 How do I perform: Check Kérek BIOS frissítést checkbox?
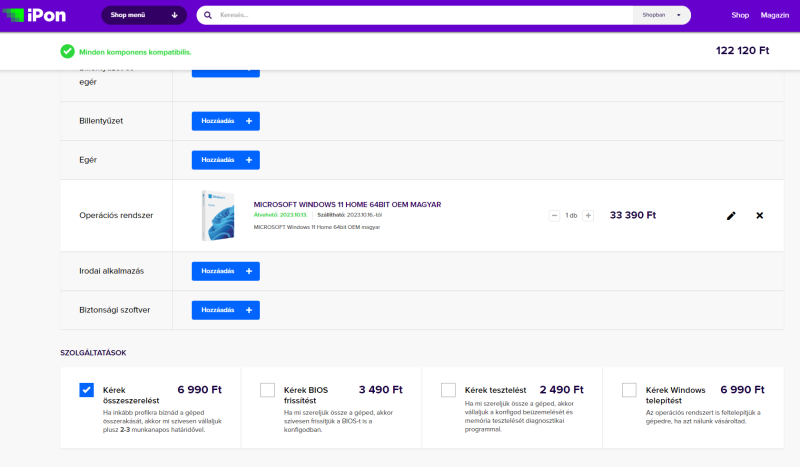(267, 390)
